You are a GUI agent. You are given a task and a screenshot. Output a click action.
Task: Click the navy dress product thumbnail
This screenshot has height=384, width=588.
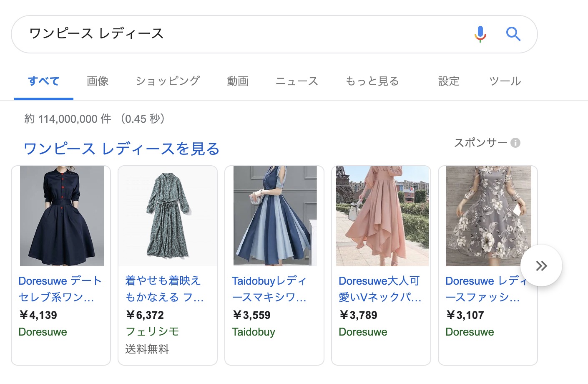(x=62, y=216)
